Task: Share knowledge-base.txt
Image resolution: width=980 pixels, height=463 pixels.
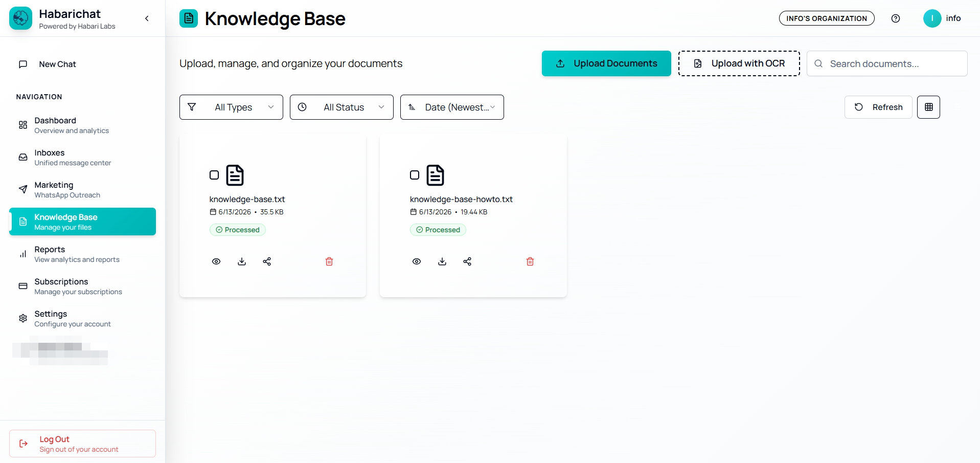Action: [x=267, y=261]
